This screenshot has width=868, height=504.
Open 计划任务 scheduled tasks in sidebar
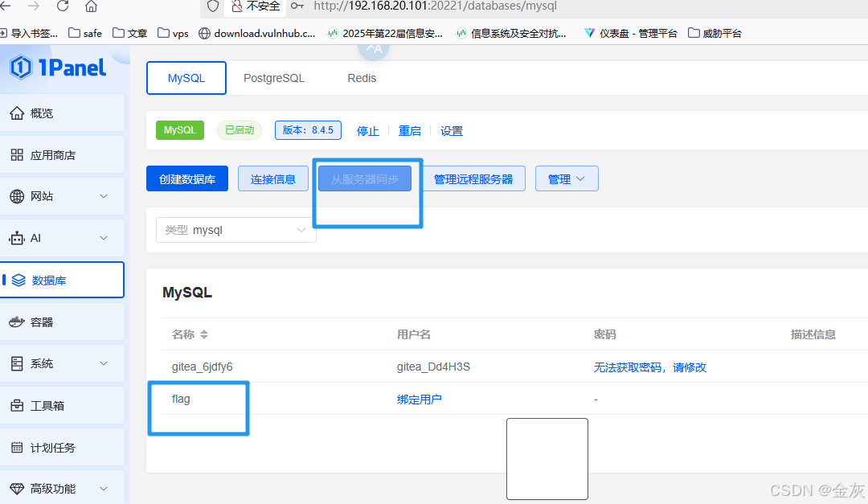tap(62, 448)
